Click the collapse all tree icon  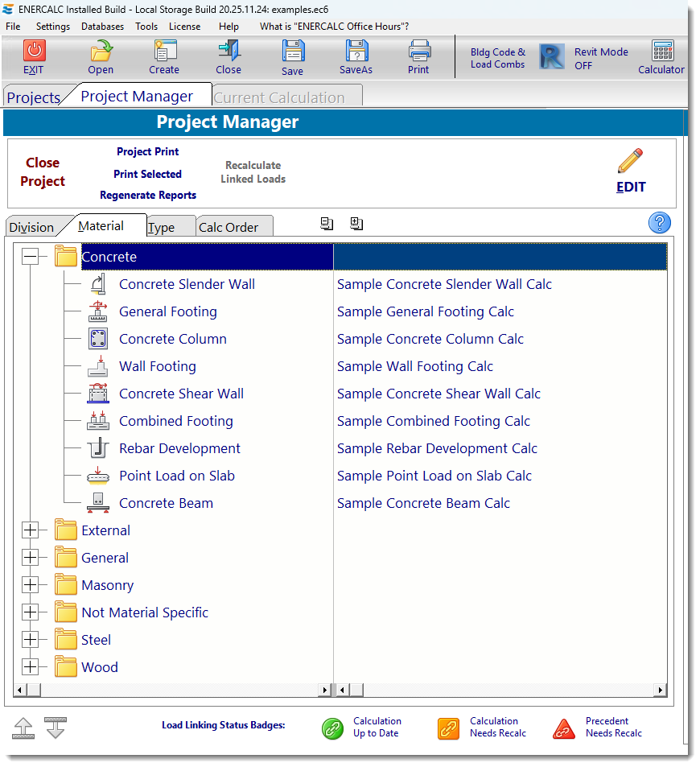327,224
